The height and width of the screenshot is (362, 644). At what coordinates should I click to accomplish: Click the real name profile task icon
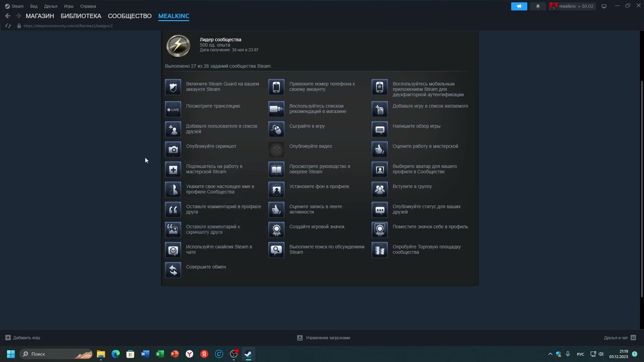[x=173, y=190]
